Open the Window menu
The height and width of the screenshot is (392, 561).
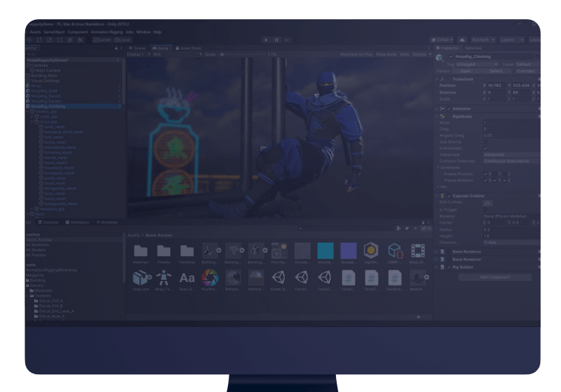[144, 32]
